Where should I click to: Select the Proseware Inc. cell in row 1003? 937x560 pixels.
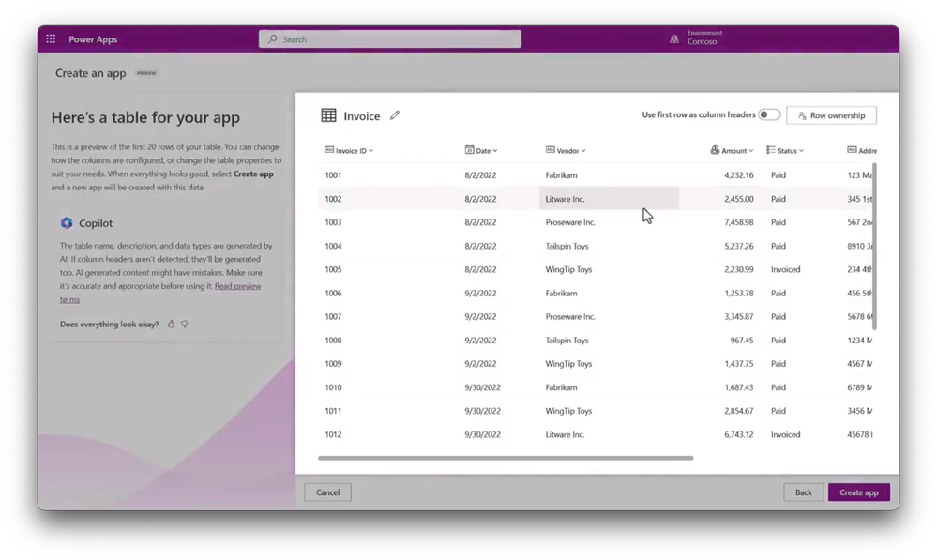click(x=570, y=222)
